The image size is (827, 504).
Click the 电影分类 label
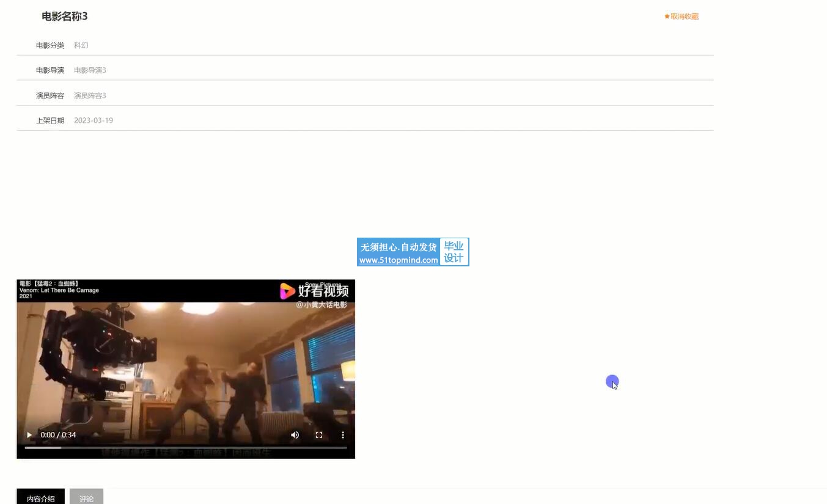[50, 45]
